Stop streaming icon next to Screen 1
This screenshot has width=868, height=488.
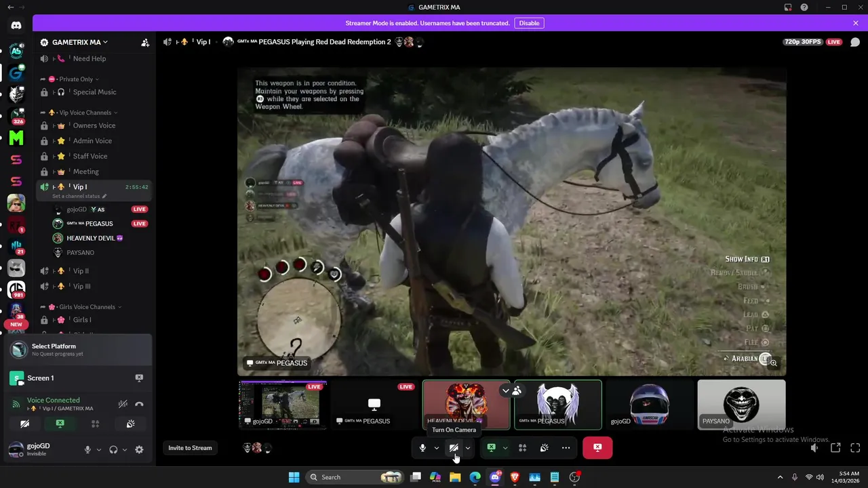pyautogui.click(x=139, y=378)
